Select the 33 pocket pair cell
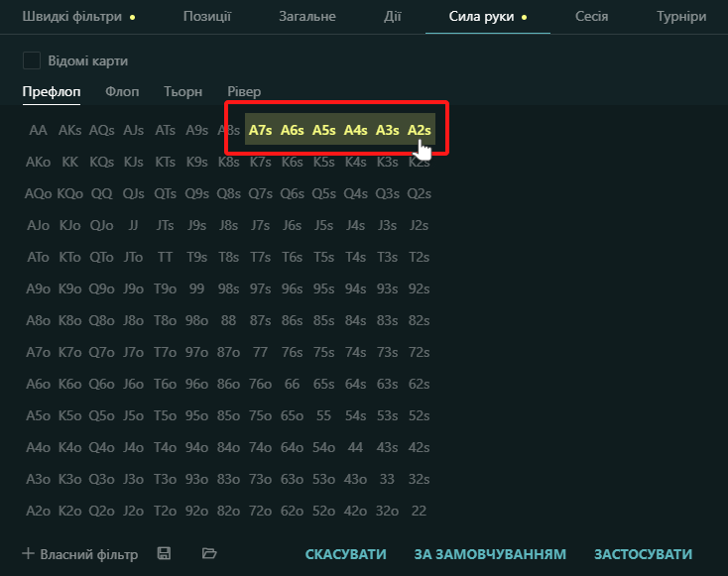Image resolution: width=728 pixels, height=576 pixels. [x=387, y=479]
